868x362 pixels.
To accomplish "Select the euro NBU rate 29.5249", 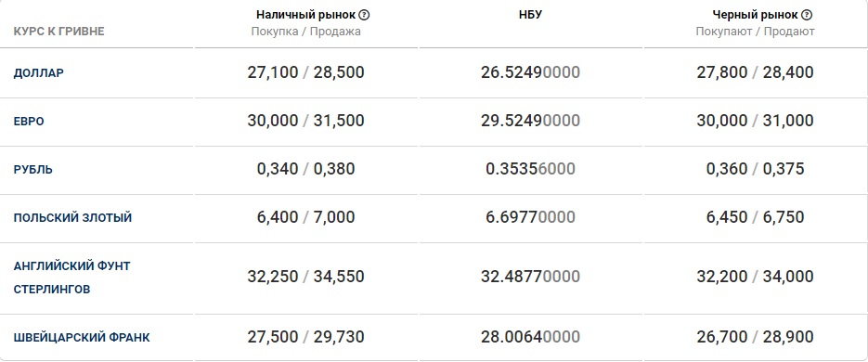I will [x=530, y=121].
